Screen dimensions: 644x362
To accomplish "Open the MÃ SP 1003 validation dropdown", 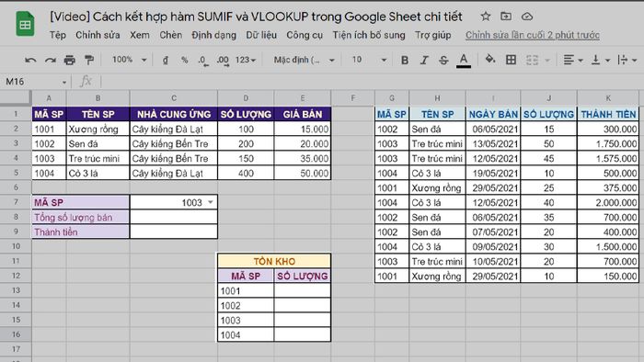I will click(x=211, y=202).
